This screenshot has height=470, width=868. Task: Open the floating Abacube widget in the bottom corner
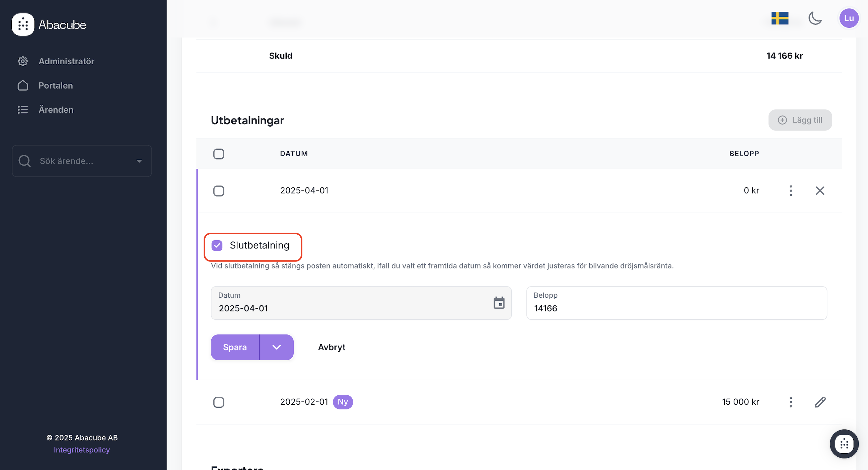(844, 444)
